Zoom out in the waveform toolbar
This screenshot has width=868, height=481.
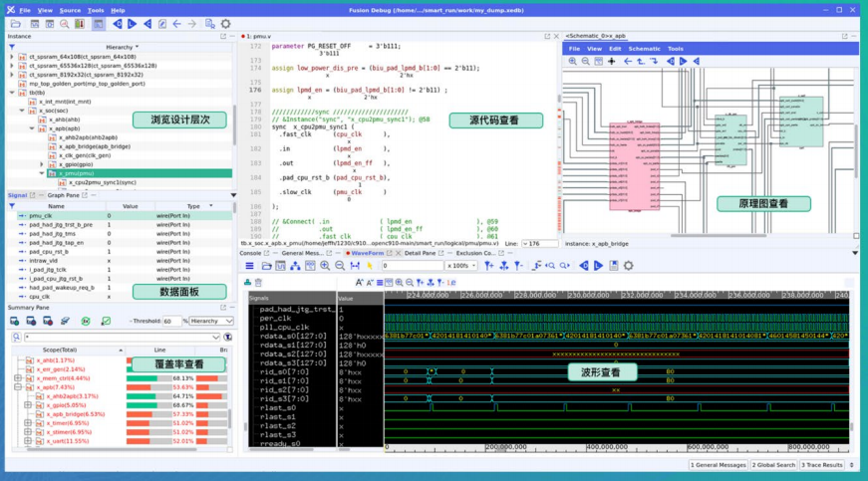[x=340, y=266]
